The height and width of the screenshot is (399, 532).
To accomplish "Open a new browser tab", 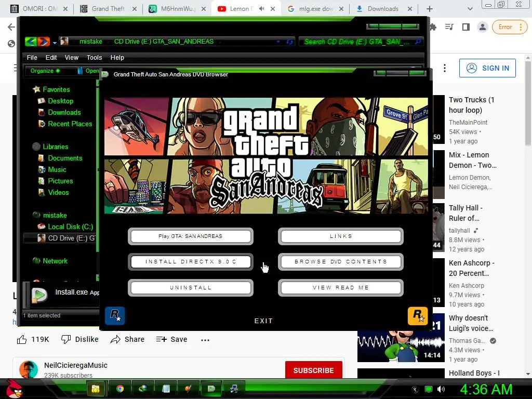I will click(x=429, y=9).
